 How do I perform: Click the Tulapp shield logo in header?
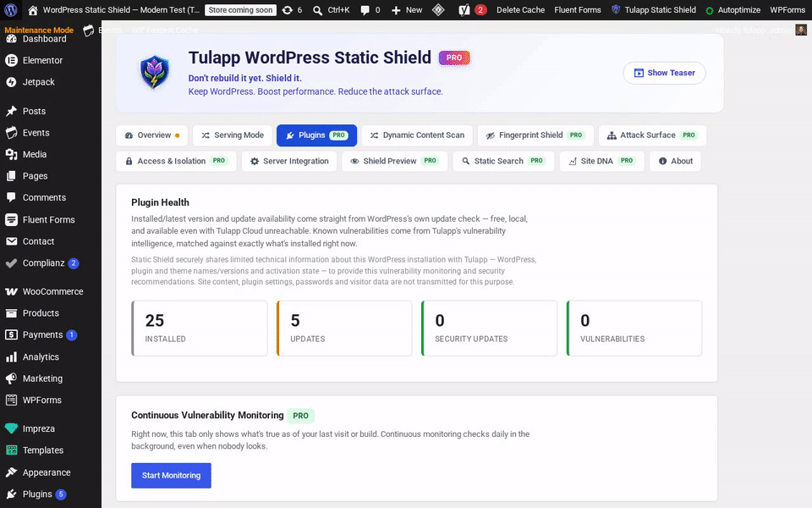point(154,73)
